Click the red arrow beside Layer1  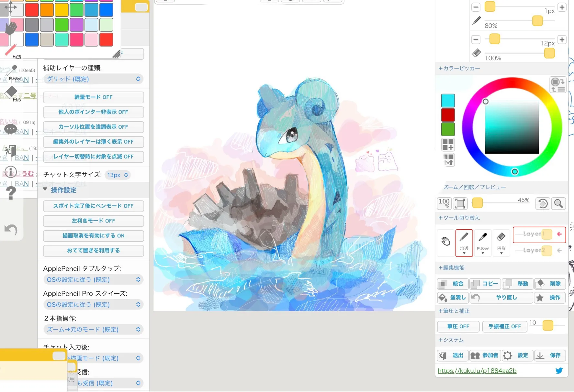(559, 234)
